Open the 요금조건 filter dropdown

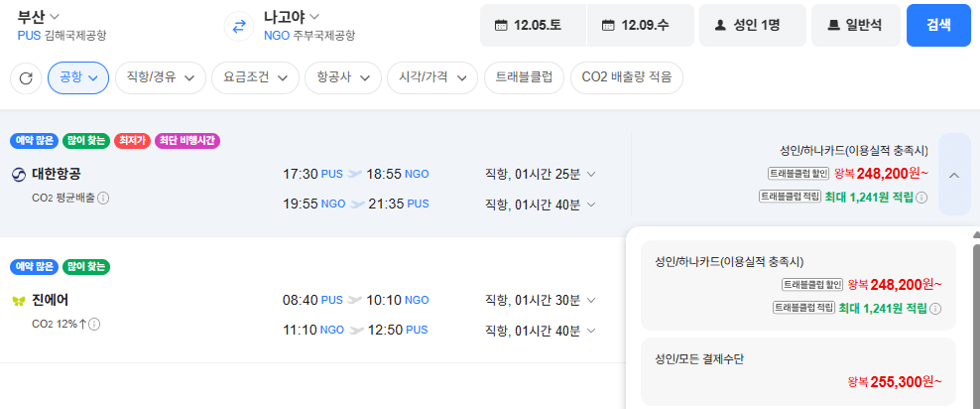point(255,78)
